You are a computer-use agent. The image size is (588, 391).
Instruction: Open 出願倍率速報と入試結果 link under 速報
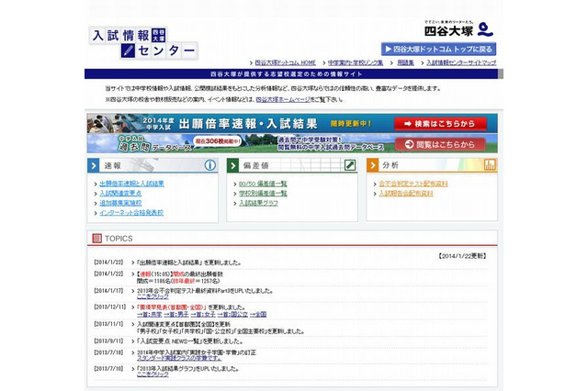tap(131, 184)
